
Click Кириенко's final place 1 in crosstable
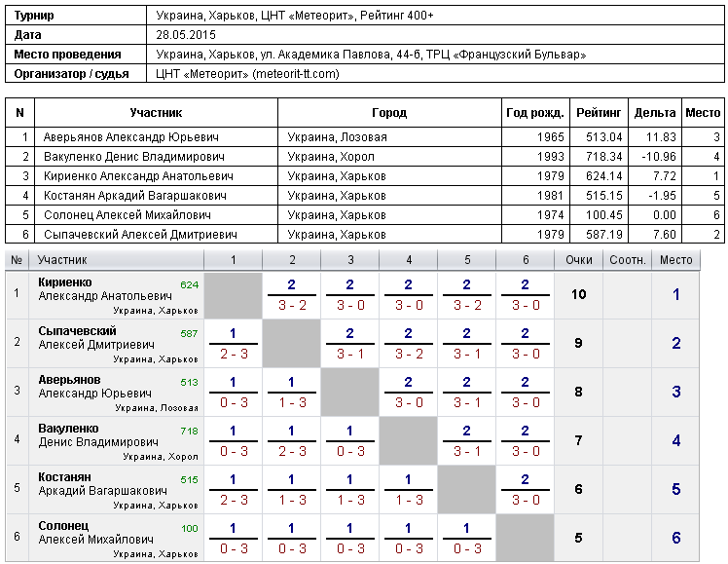(x=676, y=294)
